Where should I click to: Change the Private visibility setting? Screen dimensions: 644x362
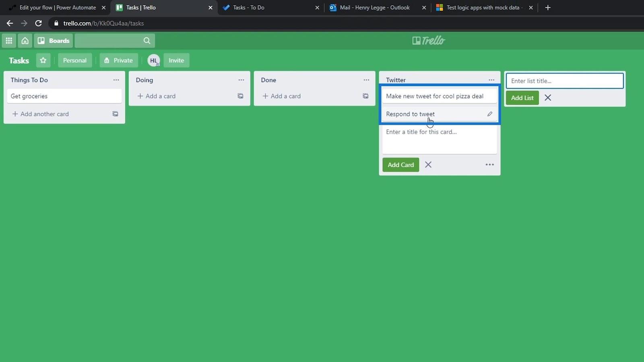pos(119,60)
